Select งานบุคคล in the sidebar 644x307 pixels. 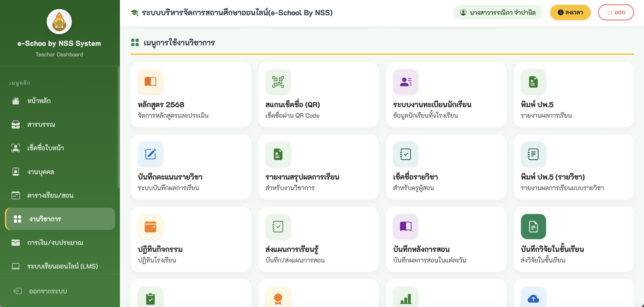[60, 172]
